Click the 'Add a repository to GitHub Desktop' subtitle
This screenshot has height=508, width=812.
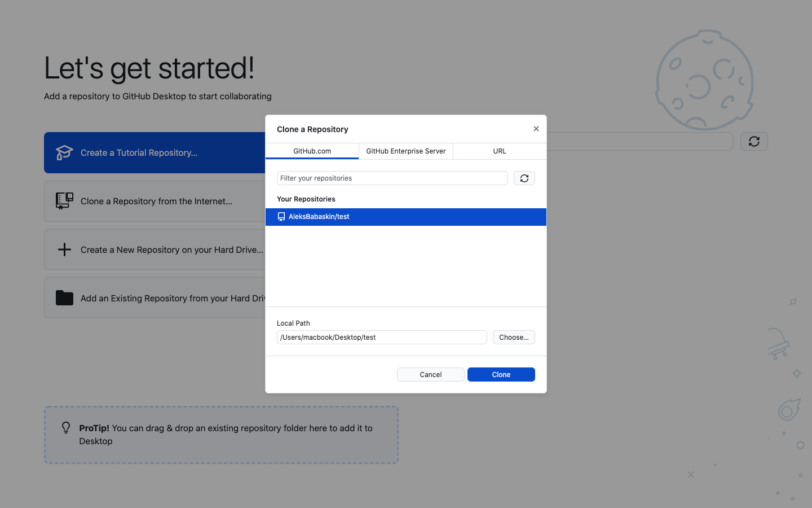[x=158, y=97]
